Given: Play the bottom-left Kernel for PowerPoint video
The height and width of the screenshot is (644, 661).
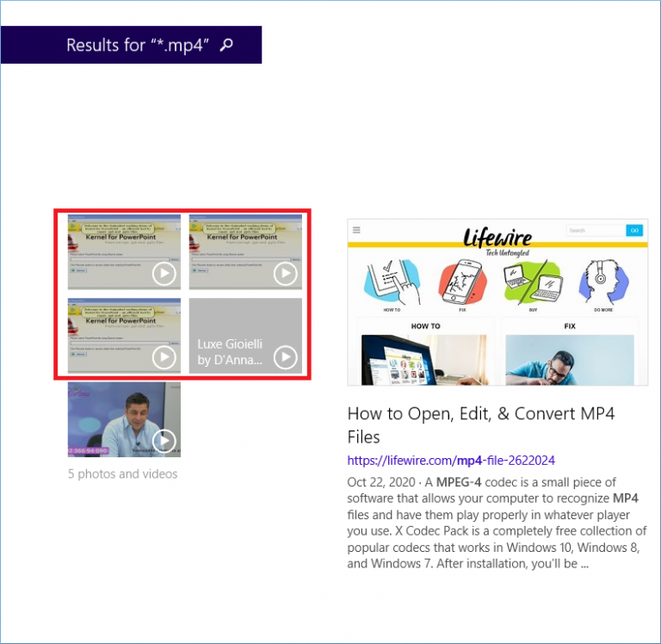Looking at the screenshot, I should 124,336.
